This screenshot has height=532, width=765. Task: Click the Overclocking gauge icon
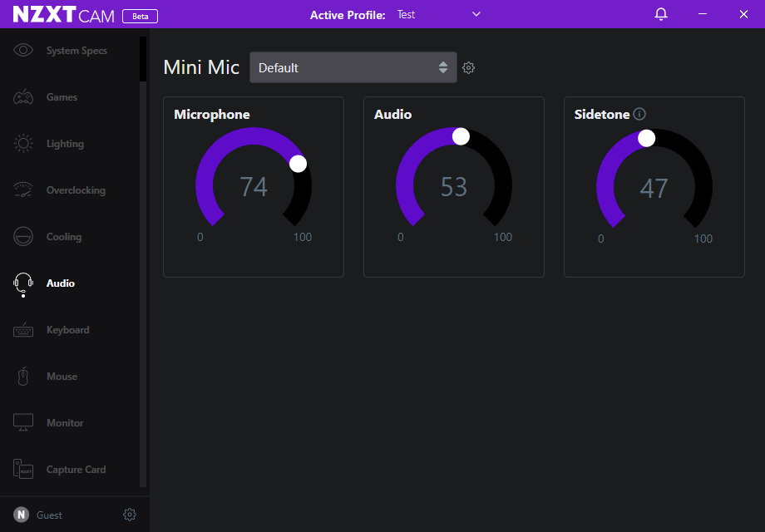[23, 190]
